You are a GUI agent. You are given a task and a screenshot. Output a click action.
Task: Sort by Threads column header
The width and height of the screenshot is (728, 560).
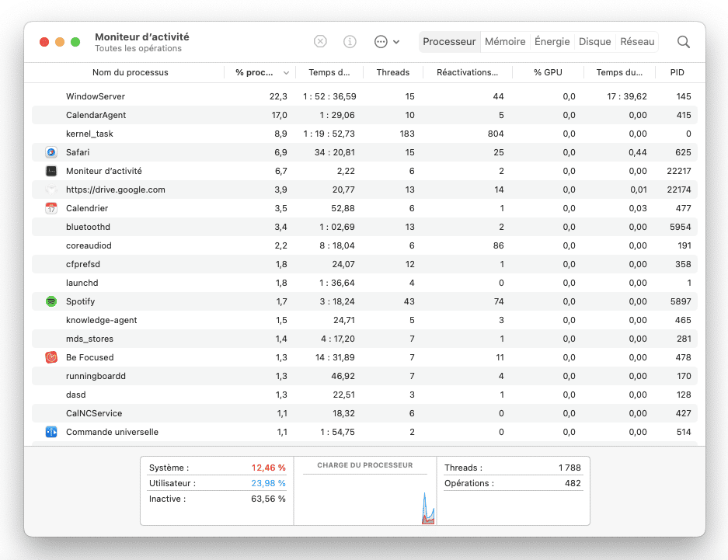coord(393,72)
